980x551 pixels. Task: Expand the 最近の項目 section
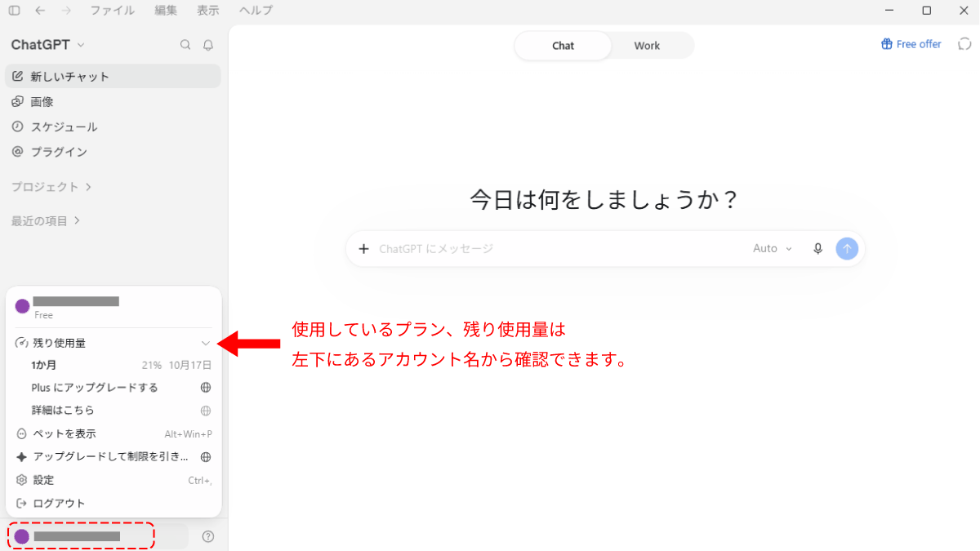pyautogui.click(x=46, y=220)
